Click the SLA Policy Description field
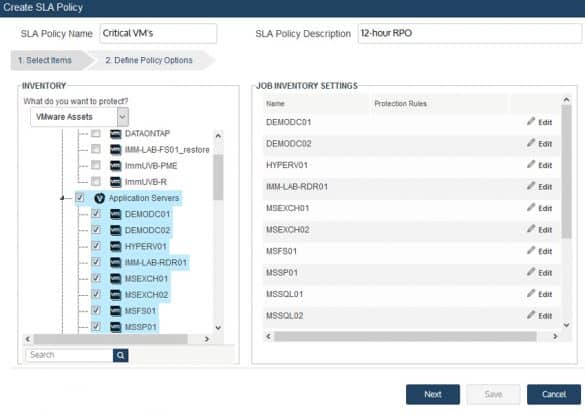This screenshot has width=585, height=414. pos(469,33)
